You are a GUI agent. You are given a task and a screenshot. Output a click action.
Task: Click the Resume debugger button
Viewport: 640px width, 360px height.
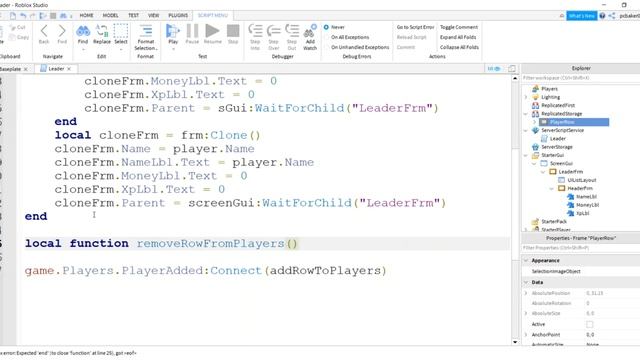[x=212, y=31]
